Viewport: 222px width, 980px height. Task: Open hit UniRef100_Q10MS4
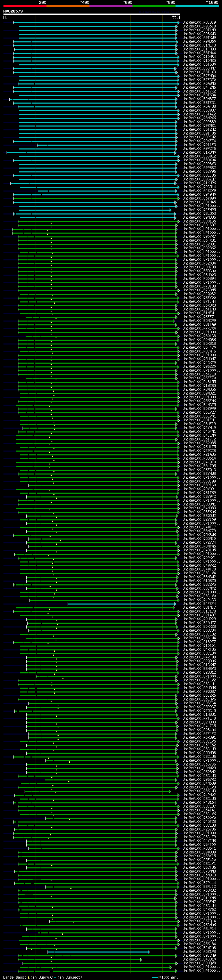199,57
